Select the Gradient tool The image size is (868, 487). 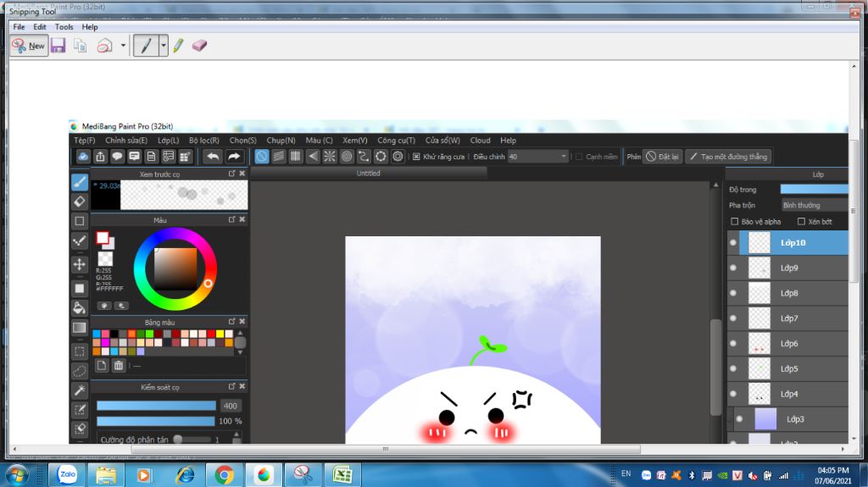[80, 328]
